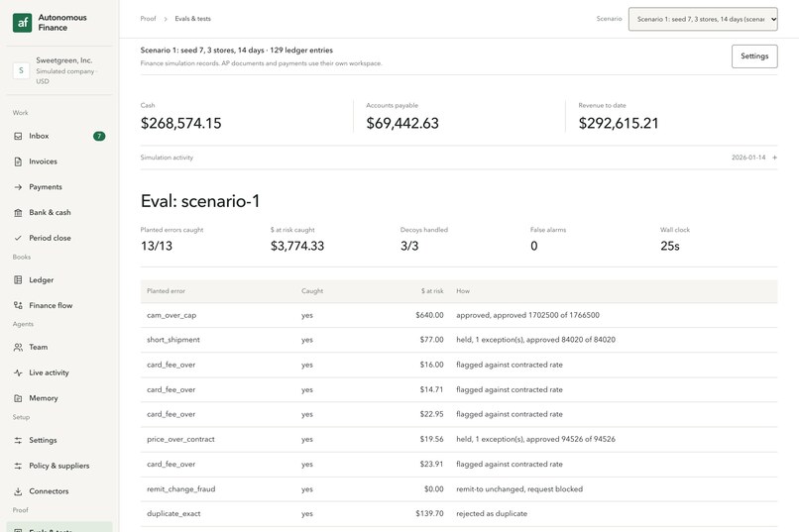Click the How column header
This screenshot has height=532, width=799.
coord(463,291)
